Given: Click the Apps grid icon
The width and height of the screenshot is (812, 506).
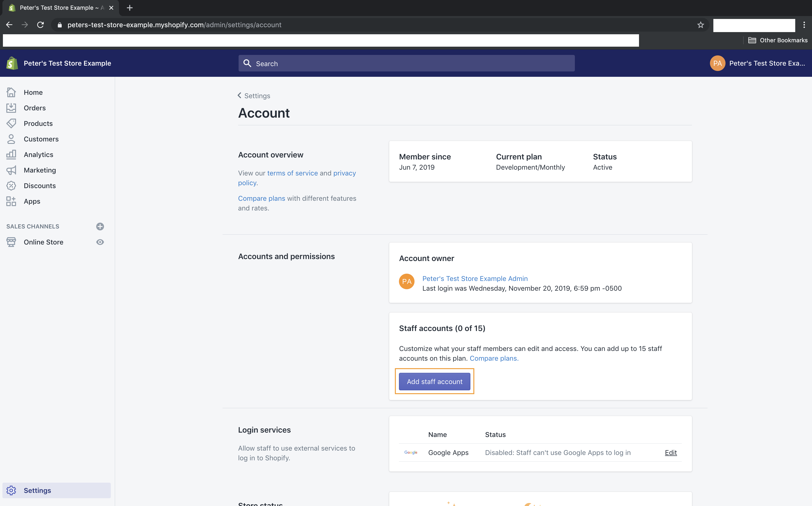Looking at the screenshot, I should tap(11, 201).
